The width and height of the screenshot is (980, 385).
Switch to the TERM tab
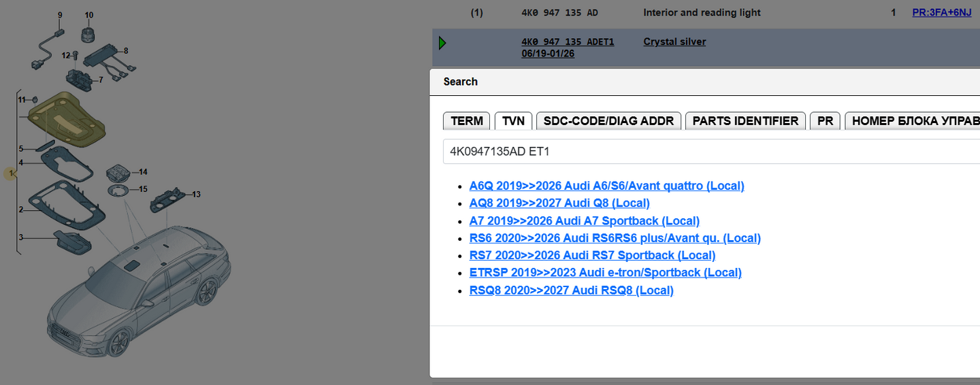pyautogui.click(x=467, y=121)
